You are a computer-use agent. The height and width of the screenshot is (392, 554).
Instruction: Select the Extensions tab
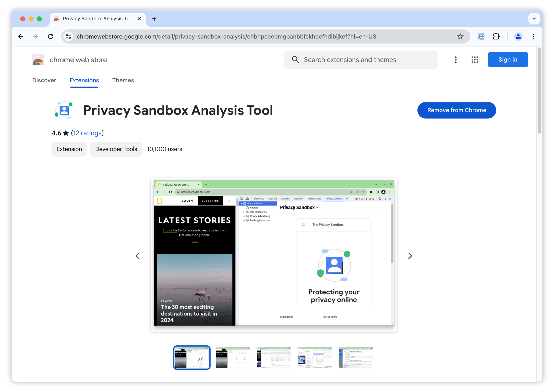pyautogui.click(x=84, y=80)
